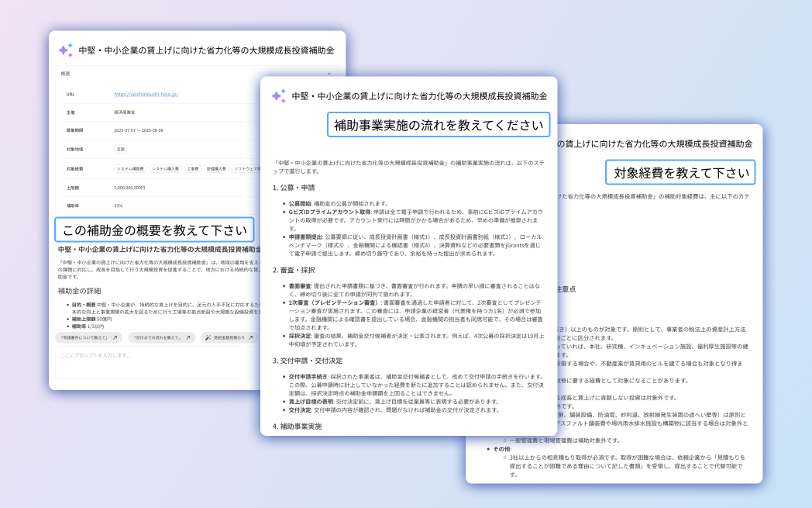Click the 概要 section header label
The width and height of the screenshot is (812, 508).
(66, 74)
